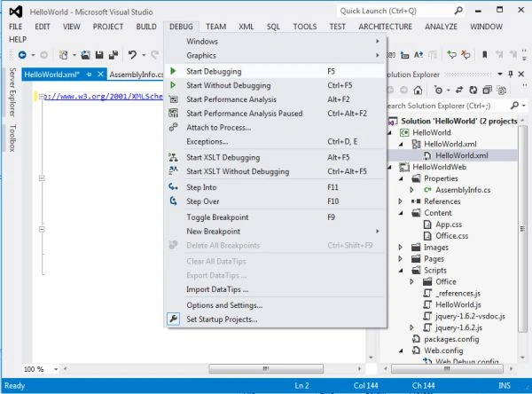Open the Solution Explorer window options dropdown
Viewport: 532px width, 394px height.
point(500,74)
